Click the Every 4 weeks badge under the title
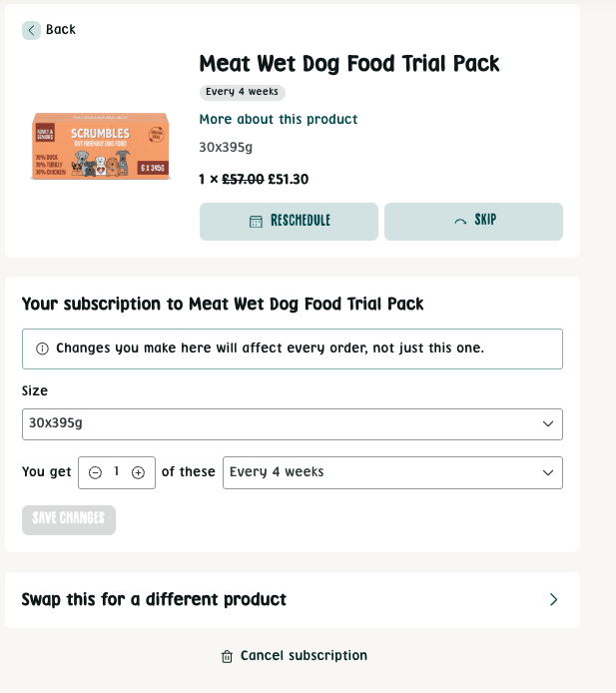This screenshot has width=616, height=693. pyautogui.click(x=243, y=93)
